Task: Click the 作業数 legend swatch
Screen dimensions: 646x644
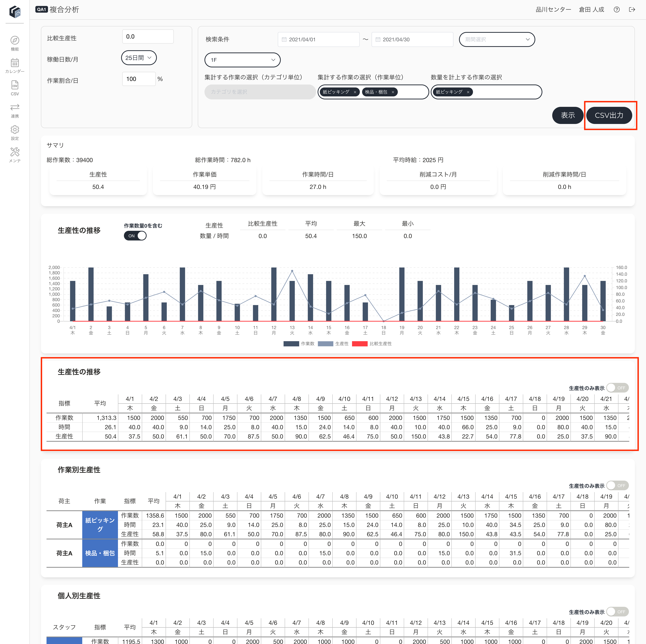Action: [291, 344]
